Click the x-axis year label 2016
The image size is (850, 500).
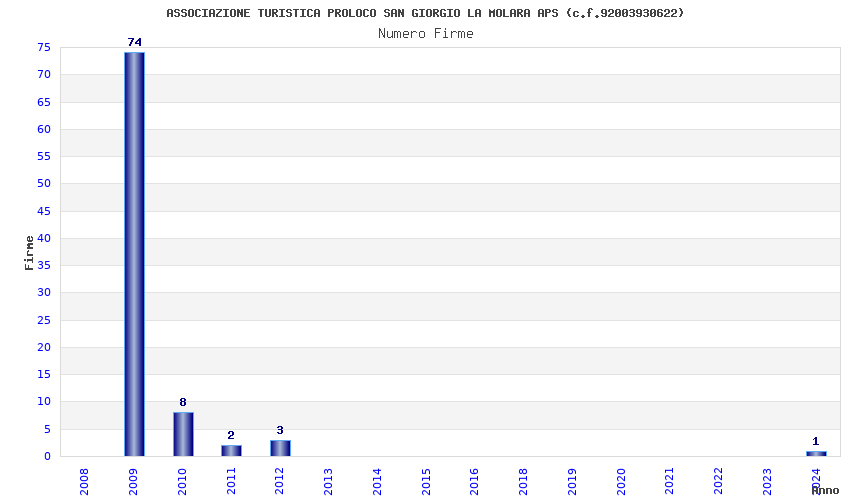474,482
